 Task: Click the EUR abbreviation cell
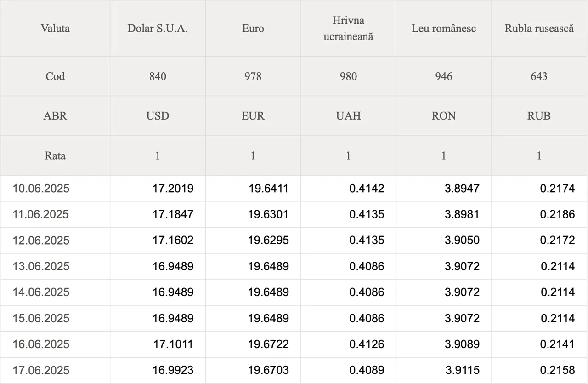(253, 116)
